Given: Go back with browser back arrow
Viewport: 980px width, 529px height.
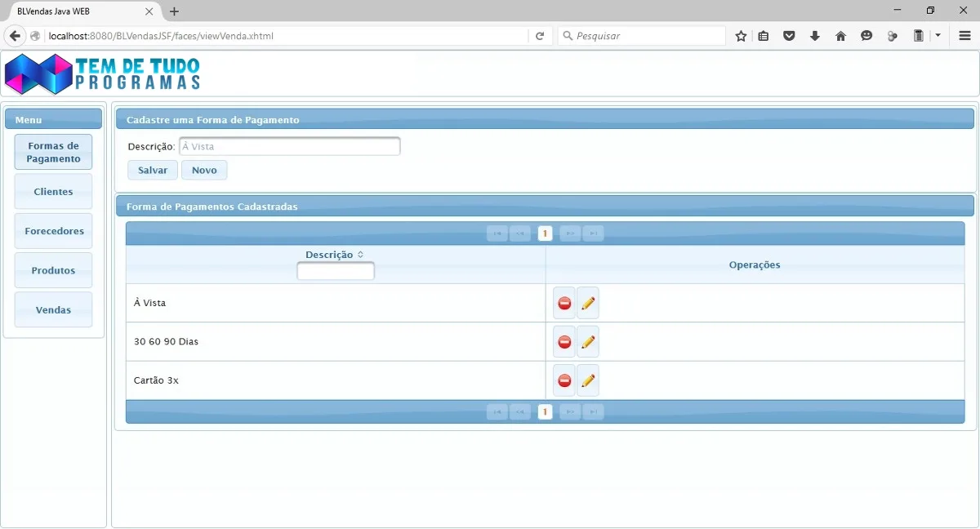Looking at the screenshot, I should pos(15,36).
